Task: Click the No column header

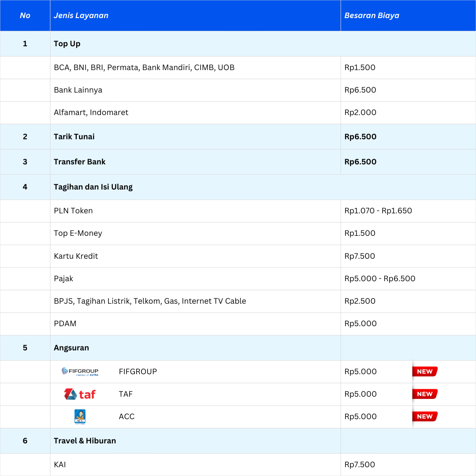Action: tap(25, 15)
